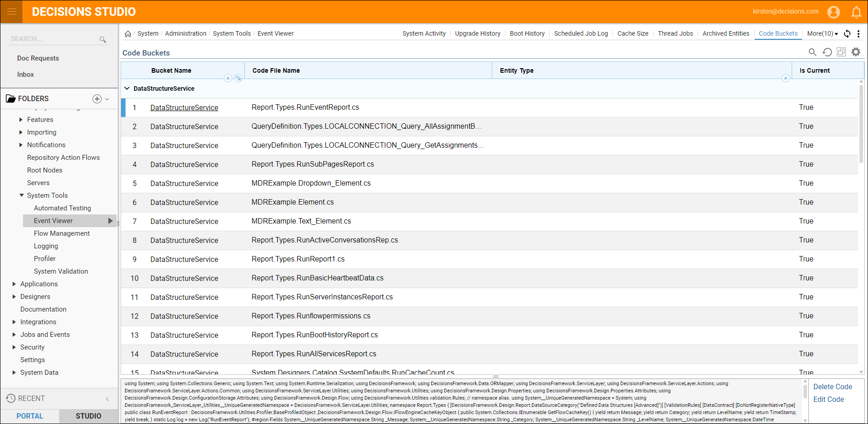Screen dimensions: 868x424
Task: Go to System Tools in the breadcrumb
Action: tap(232, 33)
